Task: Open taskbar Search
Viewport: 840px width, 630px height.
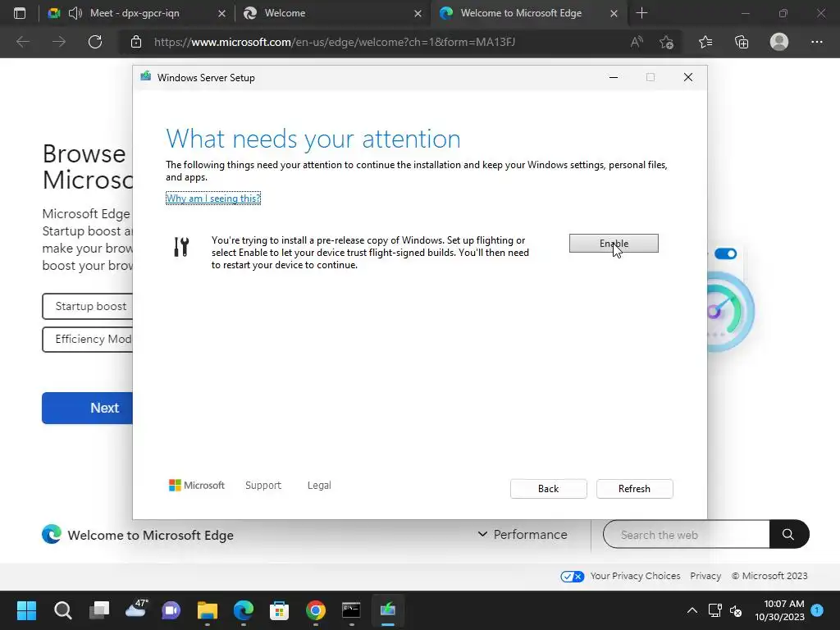Action: (x=62, y=610)
